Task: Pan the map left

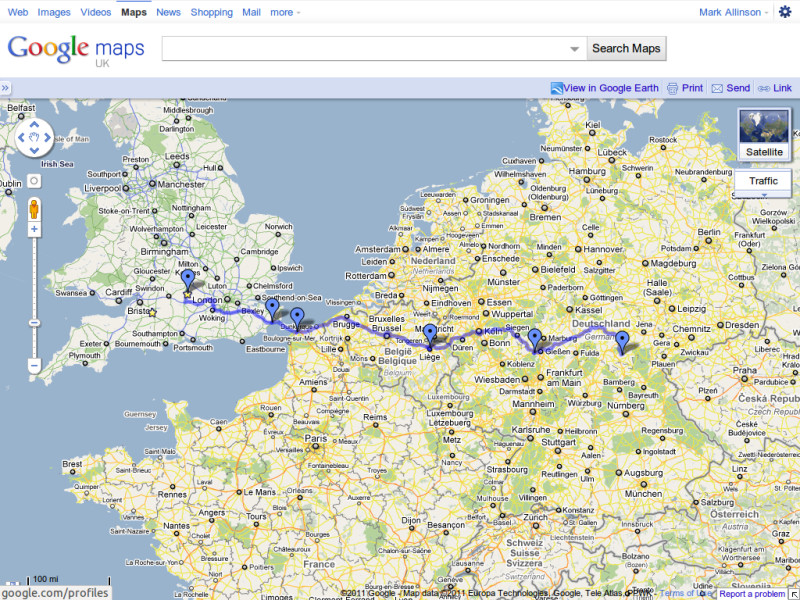Action: click(21, 137)
